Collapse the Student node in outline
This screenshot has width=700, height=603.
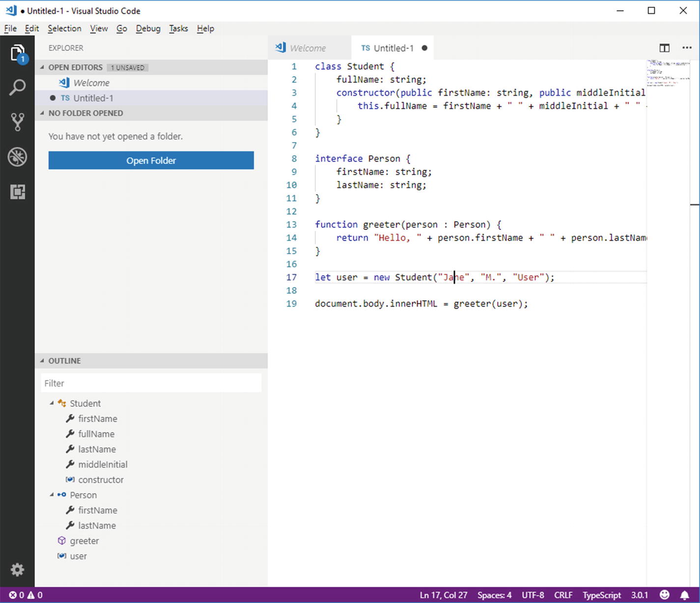52,403
